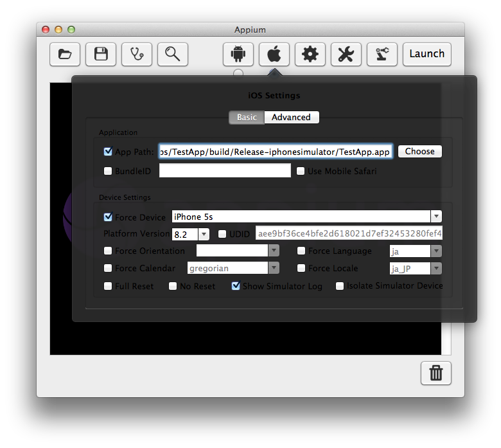Viewport: 501px width, 448px height.
Task: Click the Platform Version label
Action: [x=136, y=234]
